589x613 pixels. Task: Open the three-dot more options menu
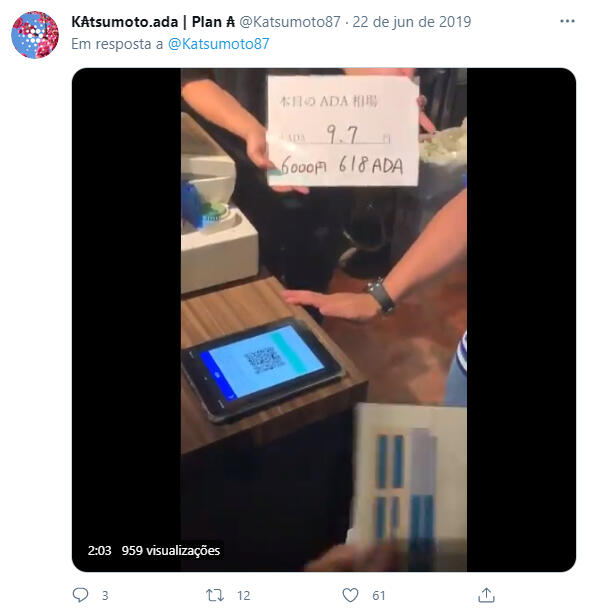click(x=567, y=21)
